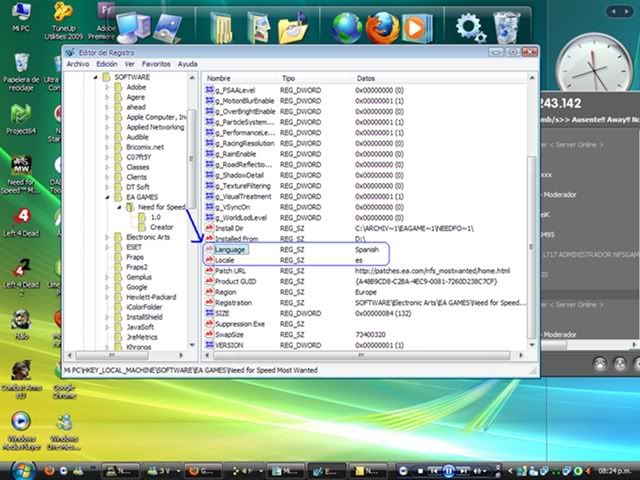The width and height of the screenshot is (640, 480).
Task: Click the globe icon in the dock
Action: coord(347,28)
